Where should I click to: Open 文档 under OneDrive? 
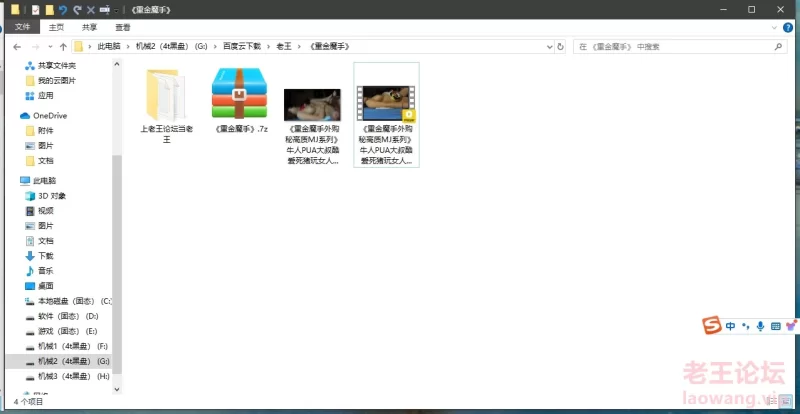coord(39,161)
